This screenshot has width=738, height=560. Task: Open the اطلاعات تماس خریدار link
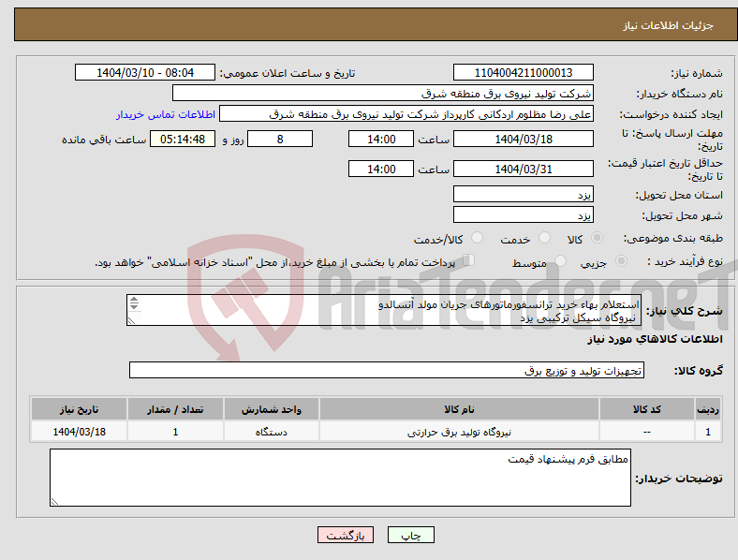point(166,114)
